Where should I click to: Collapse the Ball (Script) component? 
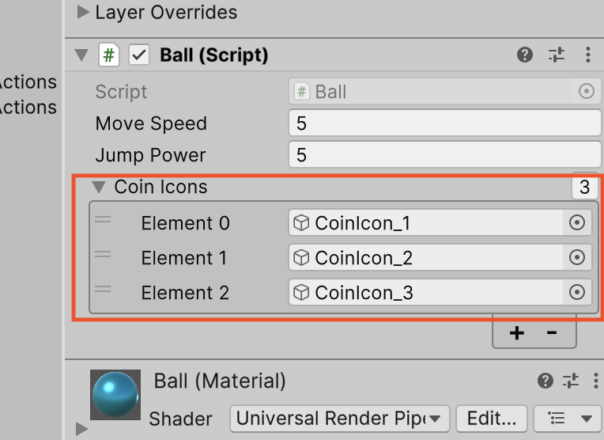pyautogui.click(x=82, y=55)
